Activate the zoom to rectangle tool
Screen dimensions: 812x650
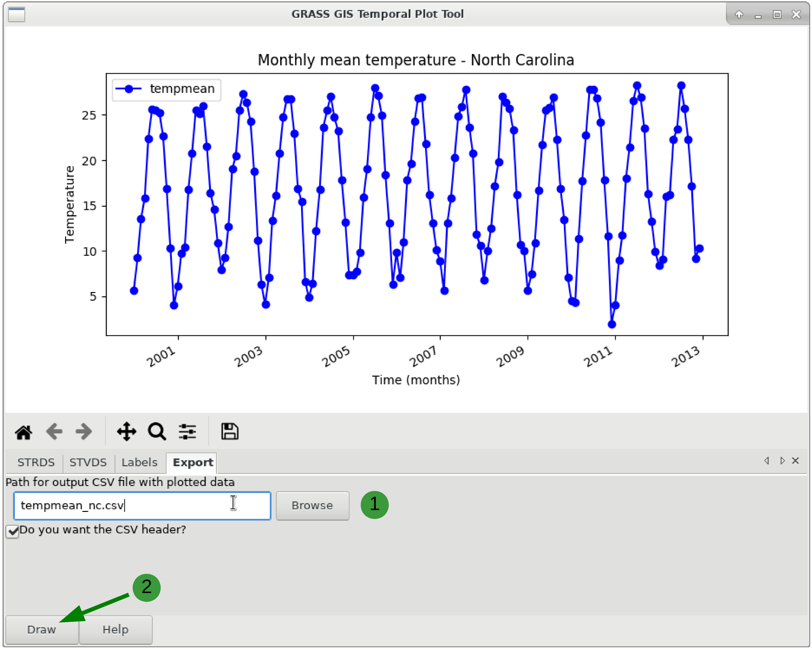click(x=157, y=432)
